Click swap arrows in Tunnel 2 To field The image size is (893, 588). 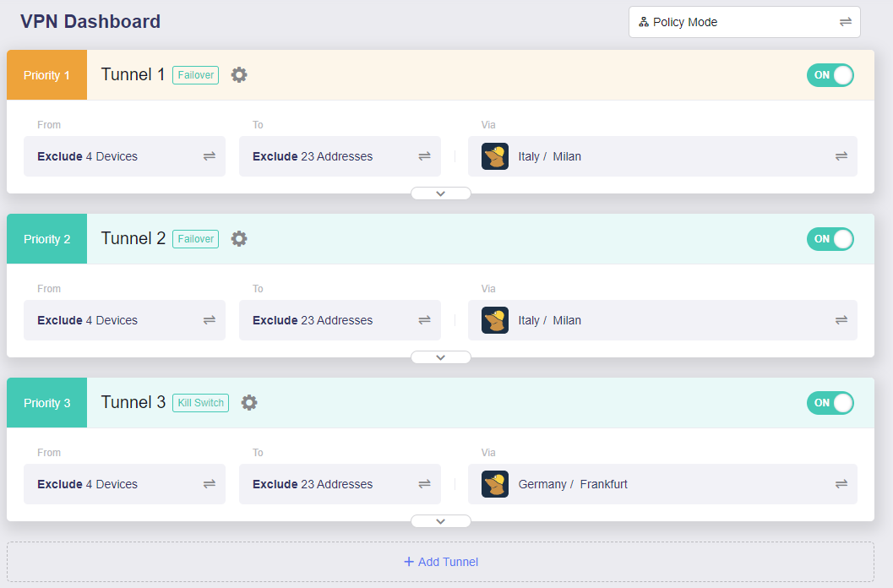coord(424,320)
